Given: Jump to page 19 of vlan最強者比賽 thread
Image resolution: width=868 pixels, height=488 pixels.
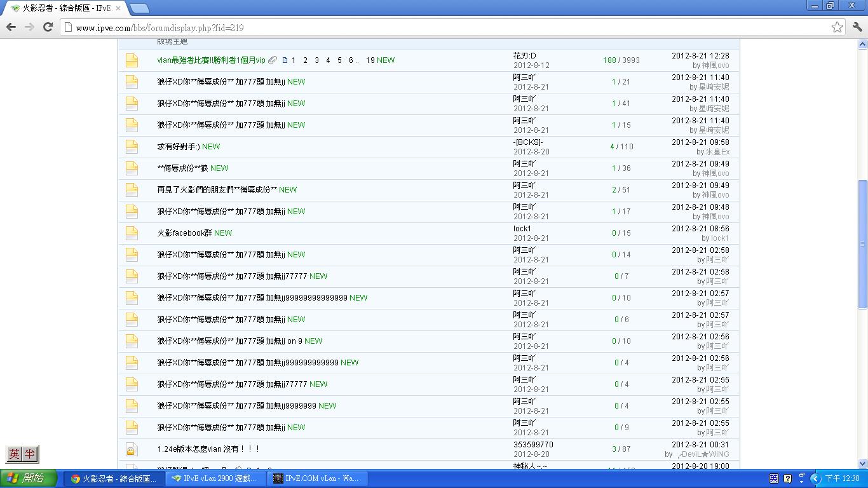Looking at the screenshot, I should click(370, 60).
